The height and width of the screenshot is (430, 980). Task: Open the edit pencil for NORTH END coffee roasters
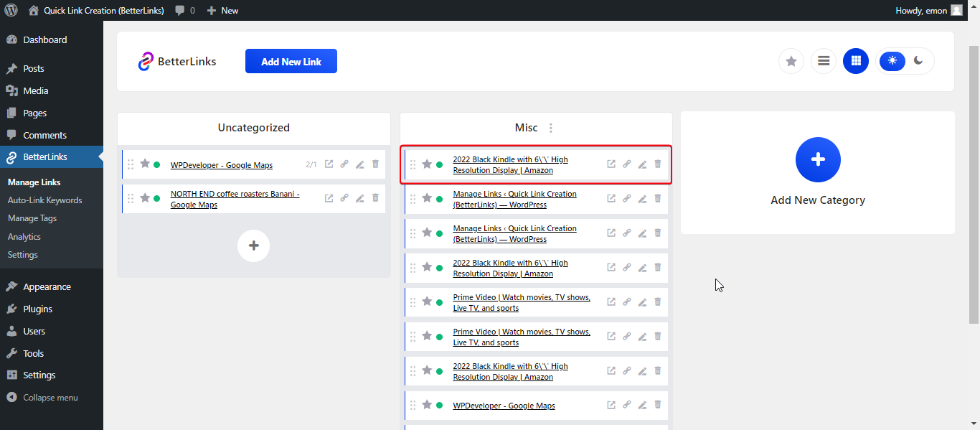359,198
